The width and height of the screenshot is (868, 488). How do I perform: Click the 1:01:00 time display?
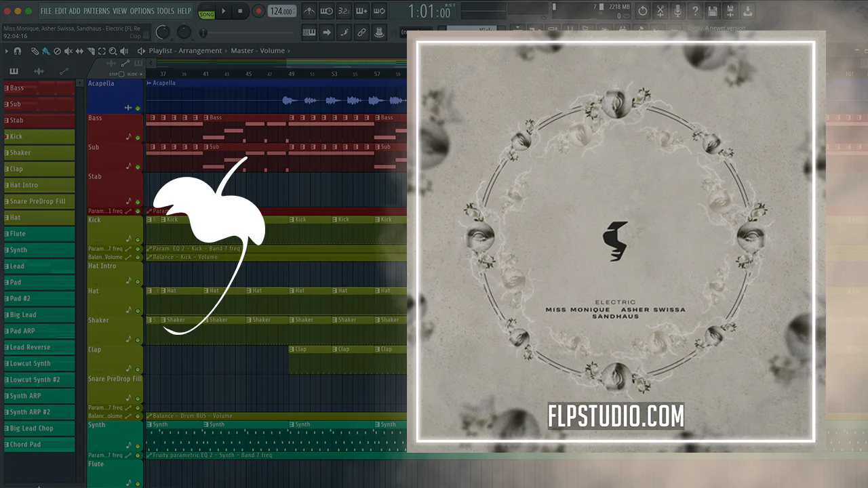click(x=430, y=12)
